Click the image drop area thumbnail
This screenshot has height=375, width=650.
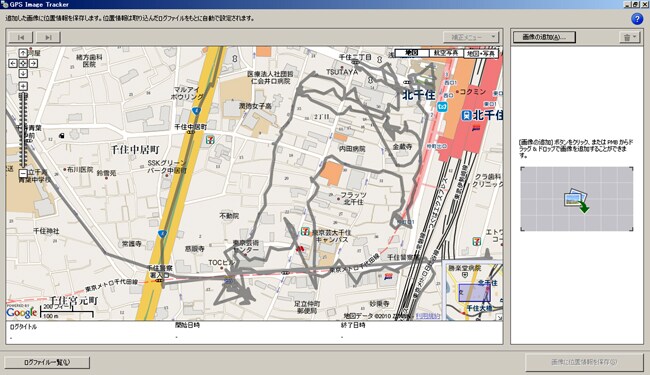(x=577, y=199)
